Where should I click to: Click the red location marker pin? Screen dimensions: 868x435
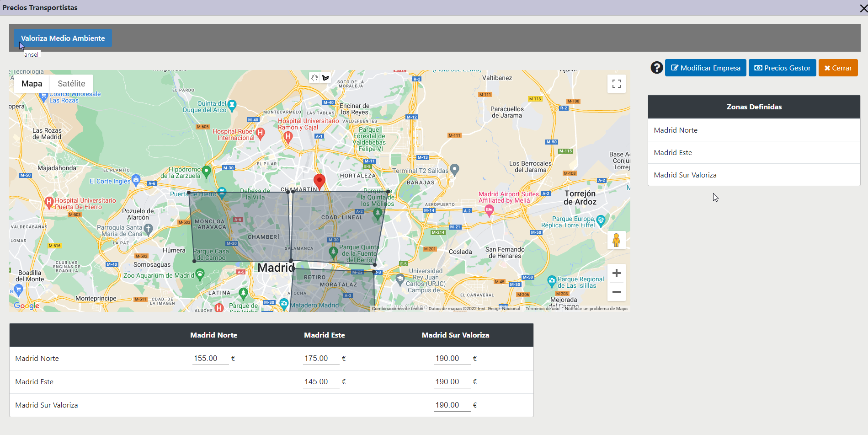click(320, 181)
